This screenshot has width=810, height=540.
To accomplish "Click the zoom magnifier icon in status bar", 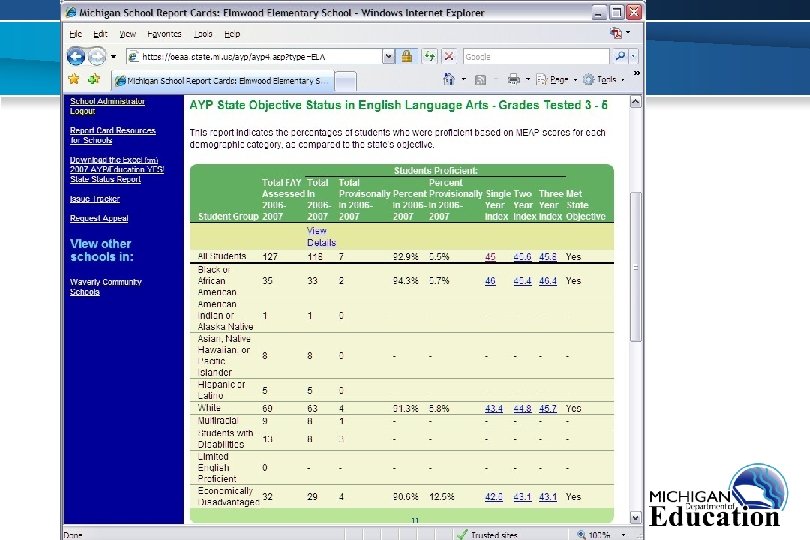I will [582, 535].
